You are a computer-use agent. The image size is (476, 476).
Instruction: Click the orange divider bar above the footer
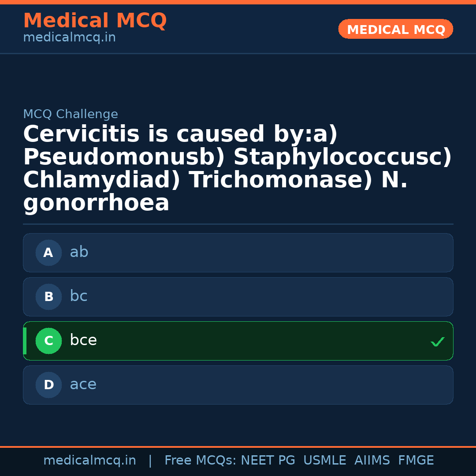coord(238,446)
